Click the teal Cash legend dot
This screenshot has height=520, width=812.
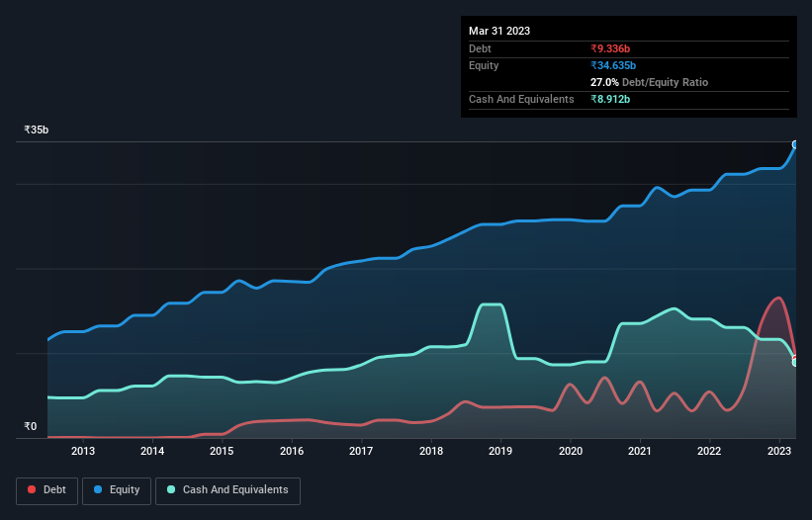coord(171,489)
